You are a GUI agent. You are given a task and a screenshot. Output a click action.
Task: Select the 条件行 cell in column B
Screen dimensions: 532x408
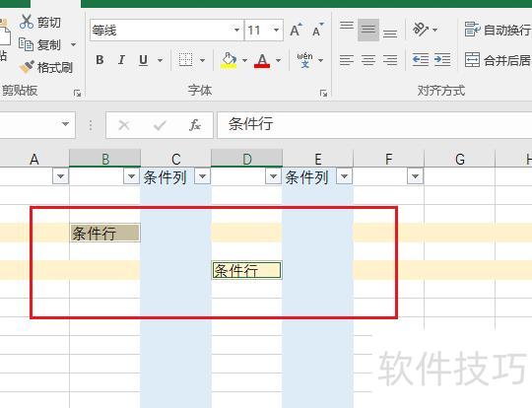(105, 233)
